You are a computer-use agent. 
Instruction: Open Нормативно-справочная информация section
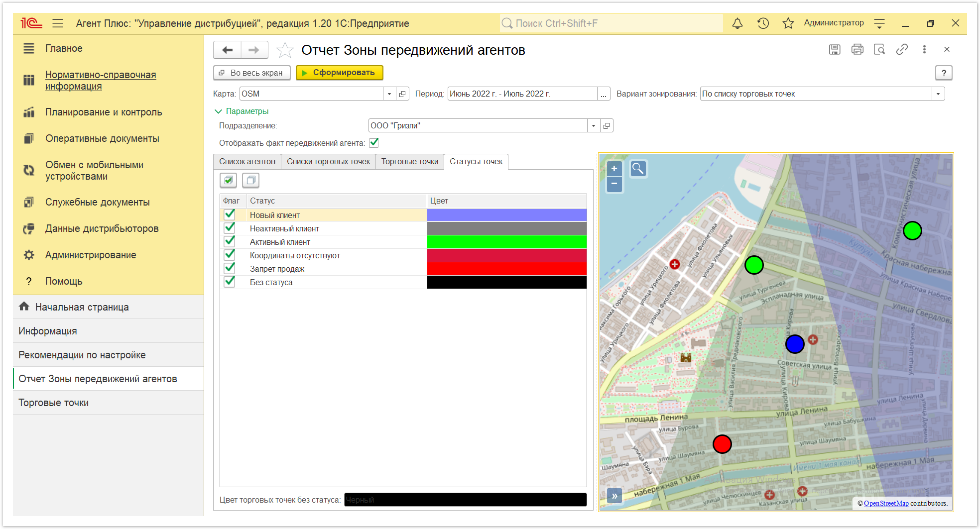[101, 80]
